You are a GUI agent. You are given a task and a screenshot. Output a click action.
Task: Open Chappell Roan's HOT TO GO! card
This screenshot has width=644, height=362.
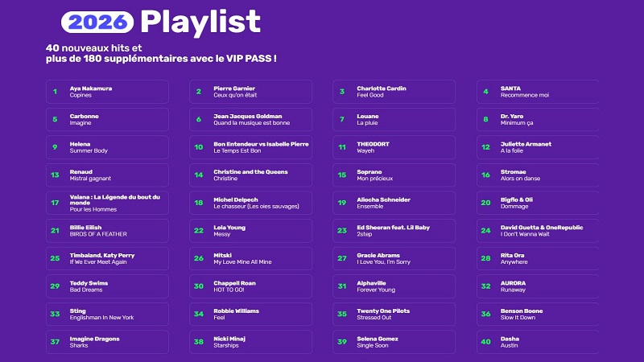[251, 286]
